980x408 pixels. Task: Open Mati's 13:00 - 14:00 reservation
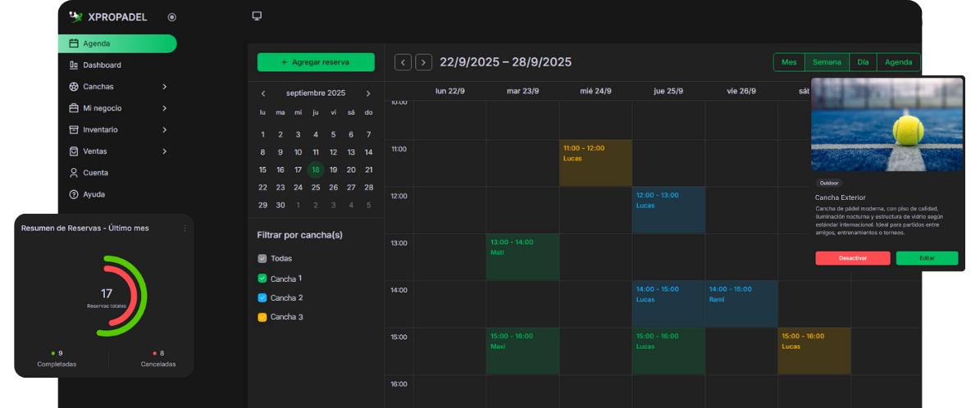pyautogui.click(x=522, y=257)
